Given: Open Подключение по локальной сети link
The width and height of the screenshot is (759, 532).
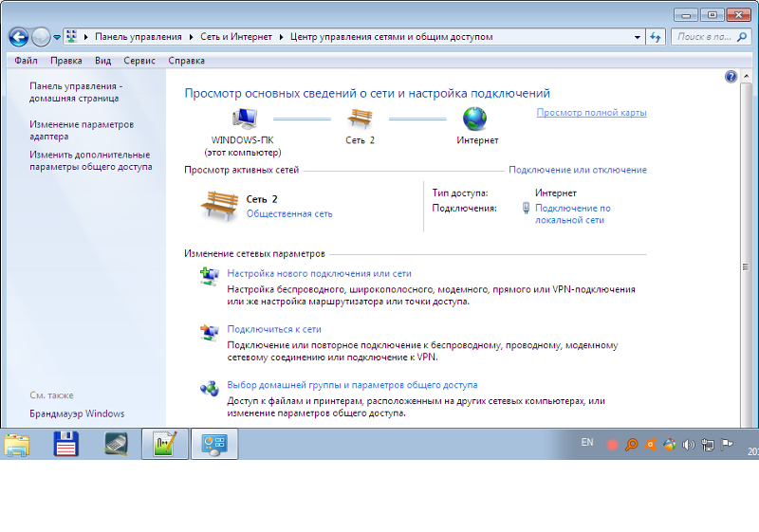Looking at the screenshot, I should coord(573,213).
